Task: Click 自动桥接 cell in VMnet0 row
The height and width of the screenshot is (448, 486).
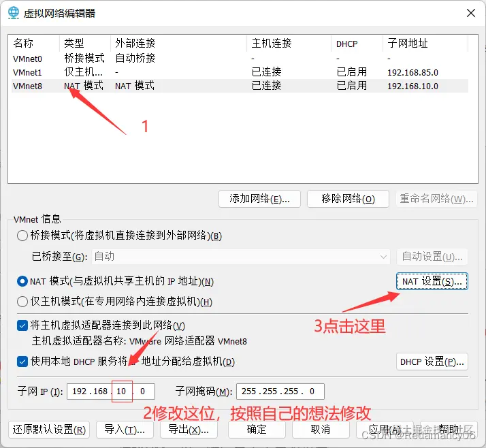Action: [135, 59]
